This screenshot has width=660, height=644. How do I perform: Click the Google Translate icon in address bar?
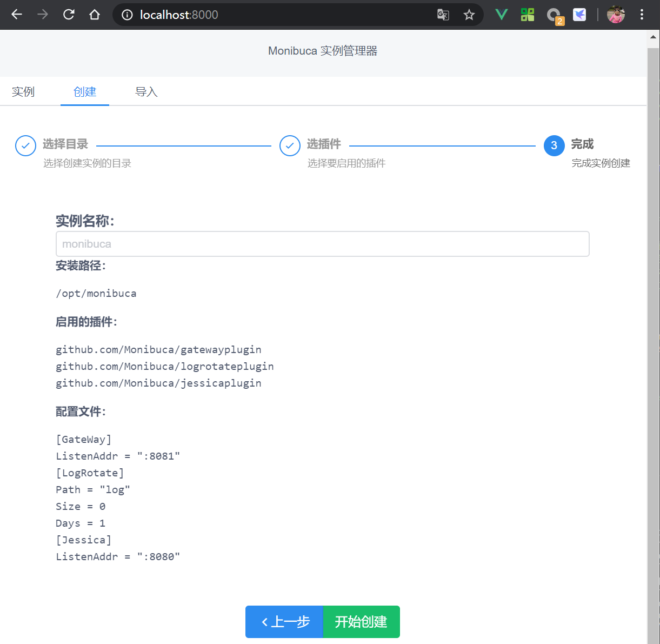pyautogui.click(x=443, y=15)
